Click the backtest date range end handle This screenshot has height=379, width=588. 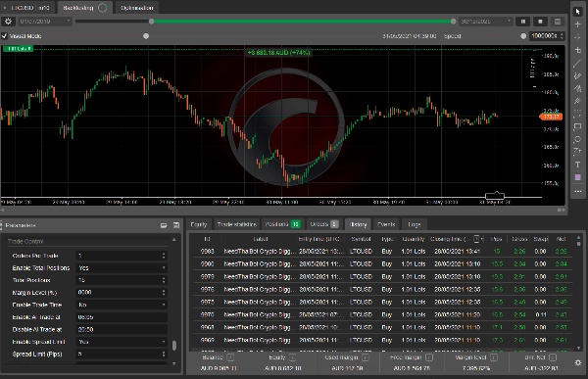[x=454, y=22]
